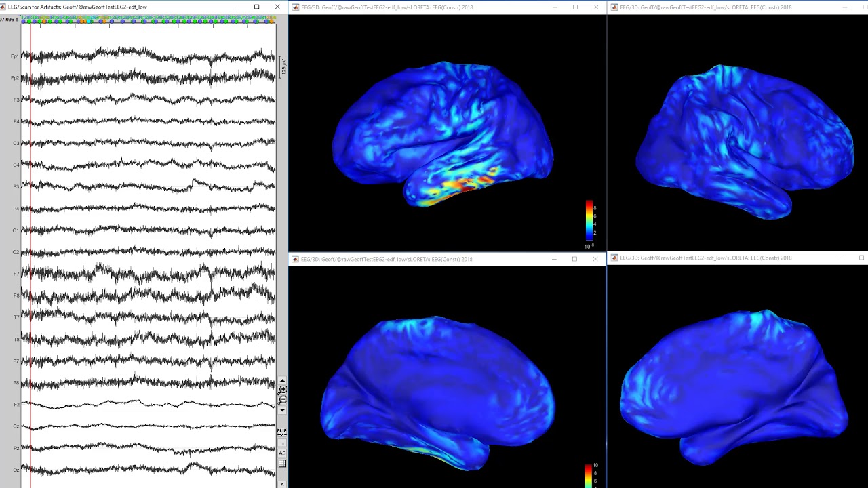Select the T8 channel label

coord(16,339)
